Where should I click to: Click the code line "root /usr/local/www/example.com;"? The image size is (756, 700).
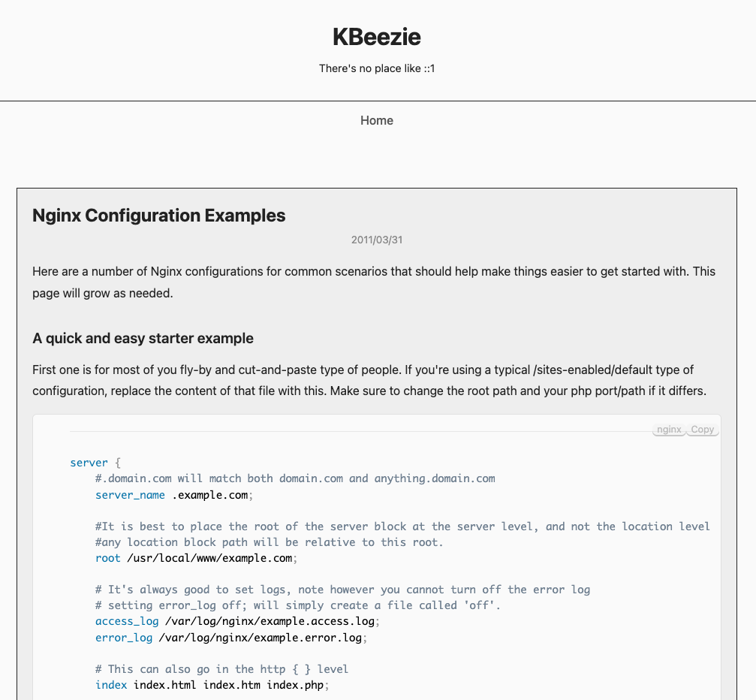196,558
